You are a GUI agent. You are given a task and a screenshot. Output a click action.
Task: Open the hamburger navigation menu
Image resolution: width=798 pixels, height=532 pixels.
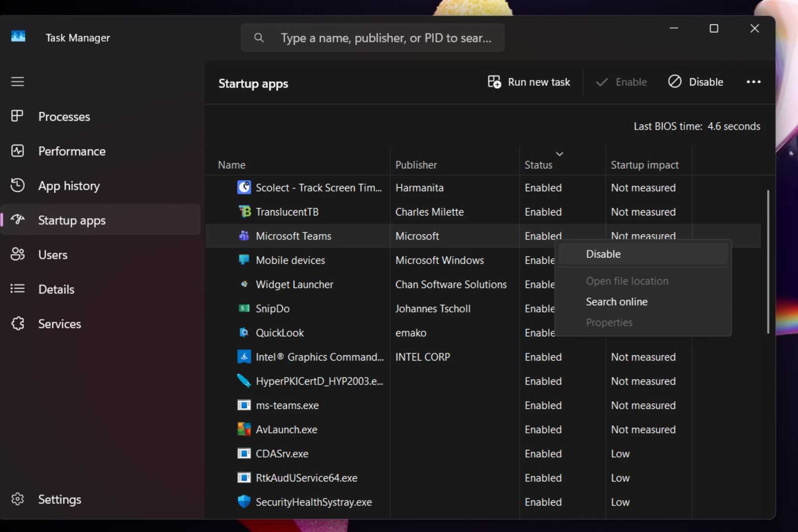point(17,81)
